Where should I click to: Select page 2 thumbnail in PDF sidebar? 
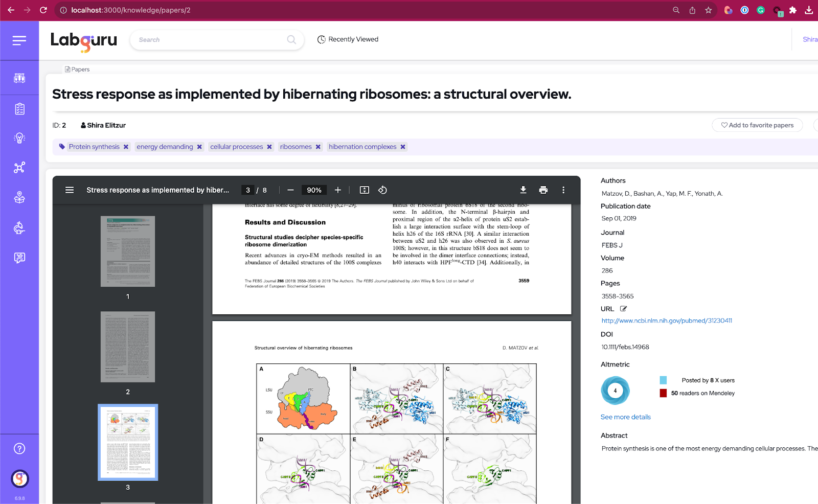tap(127, 347)
